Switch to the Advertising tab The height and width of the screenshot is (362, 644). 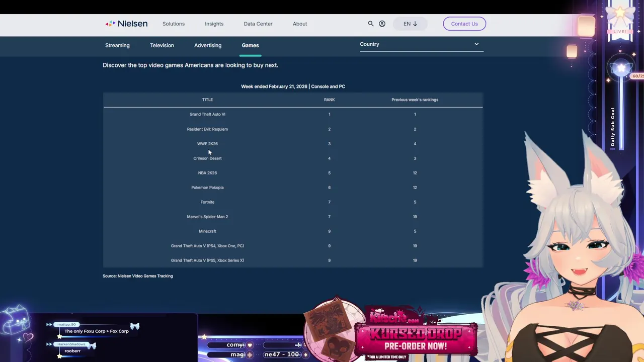[x=208, y=45]
